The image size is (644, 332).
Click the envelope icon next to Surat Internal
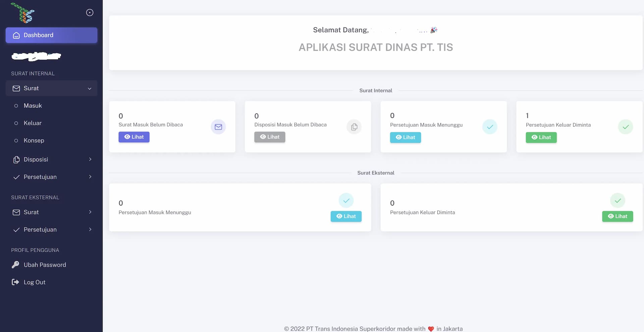click(x=16, y=88)
